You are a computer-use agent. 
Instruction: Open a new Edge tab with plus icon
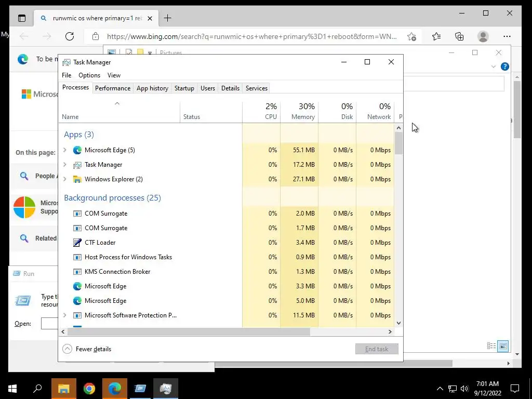click(168, 18)
